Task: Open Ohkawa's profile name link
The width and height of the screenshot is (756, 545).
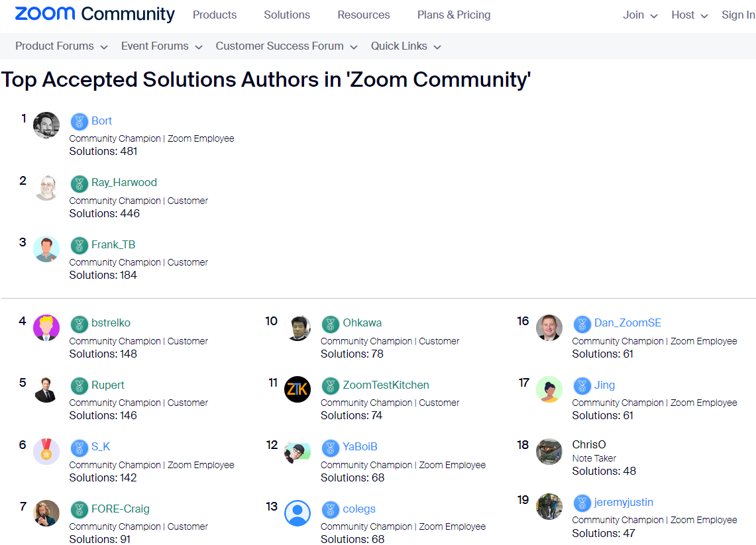Action: [362, 323]
